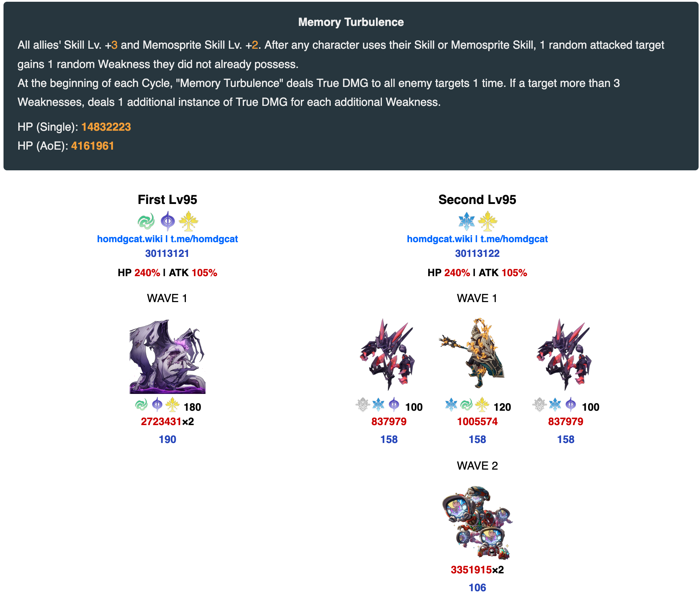Click the HP value 3351915 under Wave 2 boss
Viewport: 700px width, 614px height.
[x=471, y=570]
